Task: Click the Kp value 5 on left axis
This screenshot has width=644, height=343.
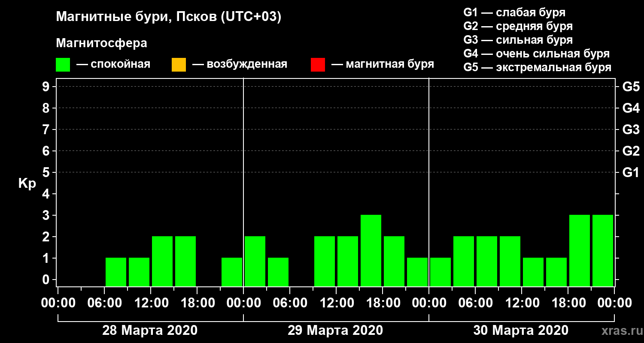Action: click(x=47, y=172)
